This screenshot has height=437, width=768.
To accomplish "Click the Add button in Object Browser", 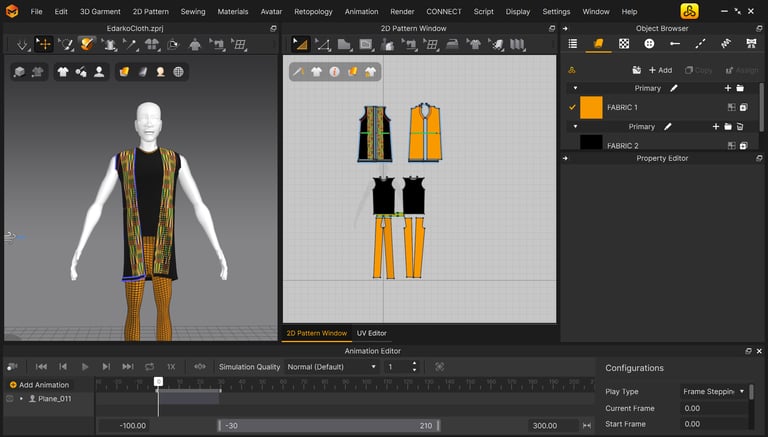I will [660, 70].
